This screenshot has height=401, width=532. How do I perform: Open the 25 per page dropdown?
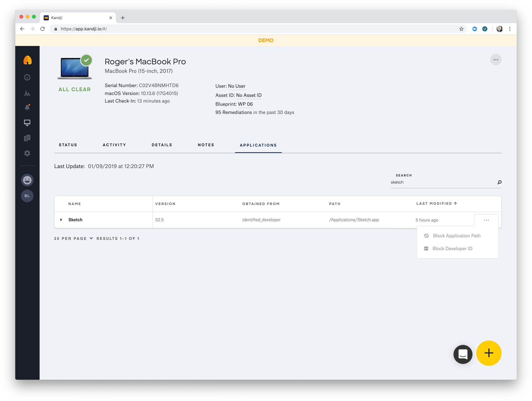[x=73, y=239]
